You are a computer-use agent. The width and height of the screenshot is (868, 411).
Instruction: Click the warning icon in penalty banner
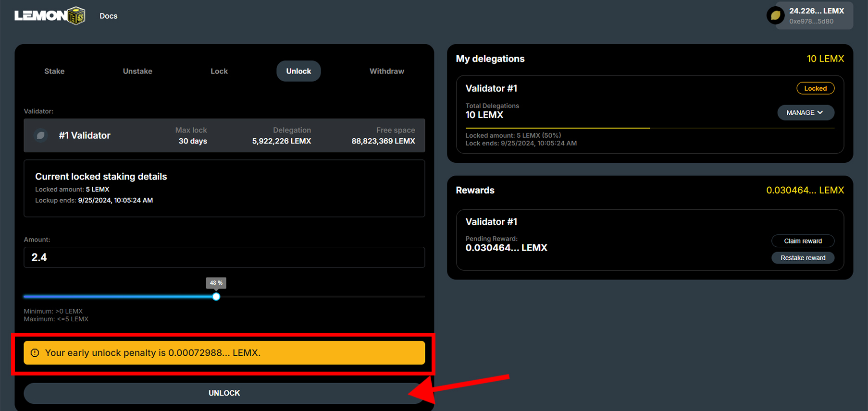(35, 353)
